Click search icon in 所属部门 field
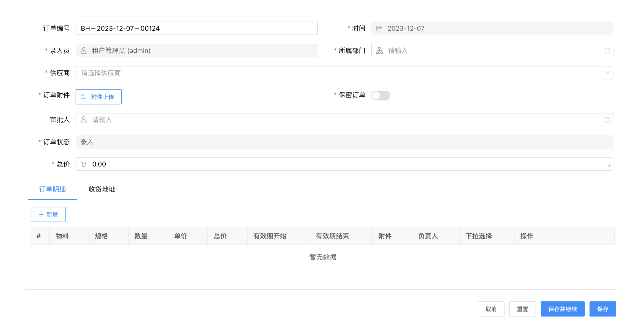The height and width of the screenshot is (323, 644). tap(607, 51)
